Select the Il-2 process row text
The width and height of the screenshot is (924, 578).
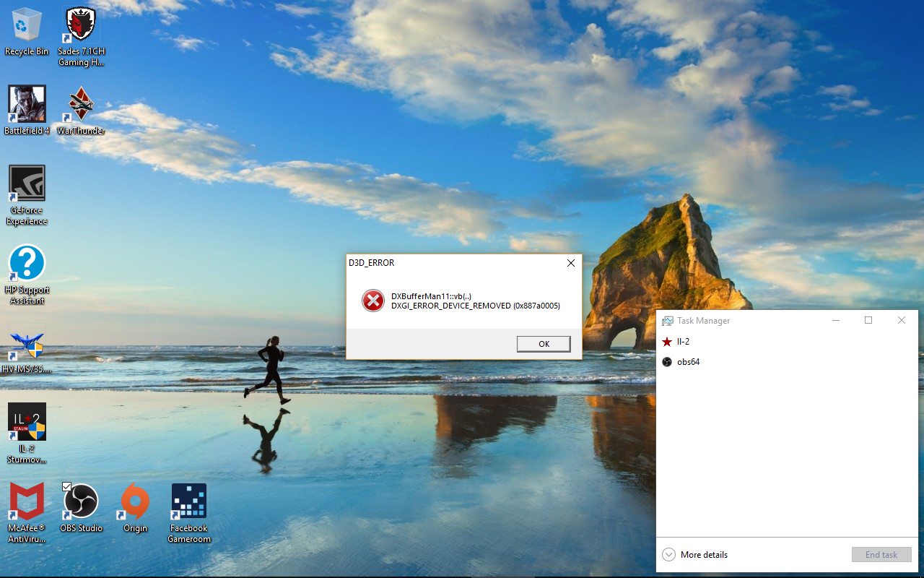683,342
